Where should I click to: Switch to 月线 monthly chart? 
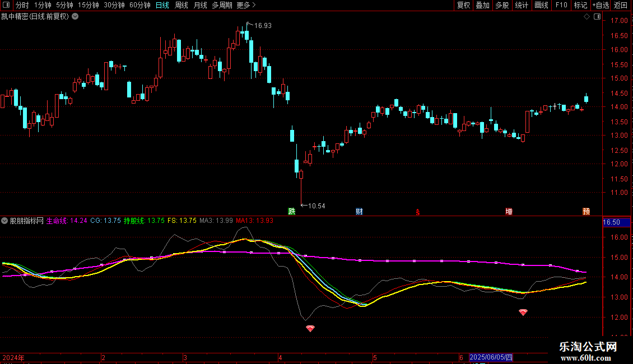pos(200,5)
